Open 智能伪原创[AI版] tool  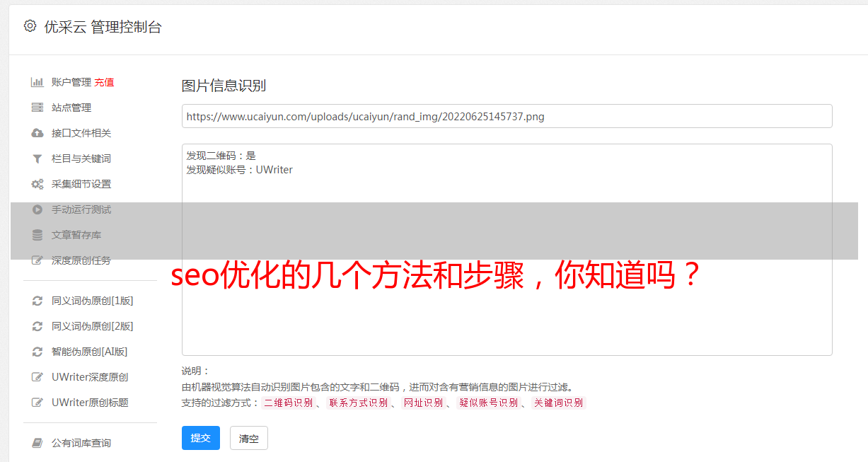[90, 352]
